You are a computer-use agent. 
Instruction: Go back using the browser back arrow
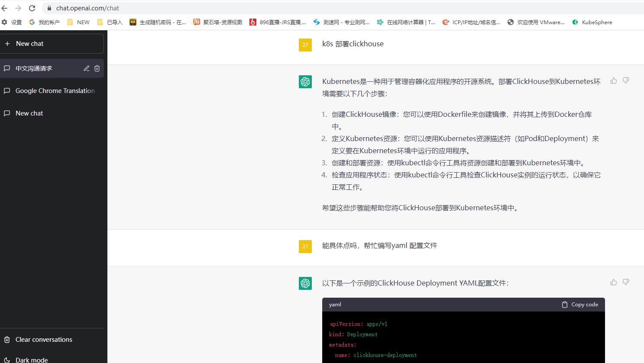click(x=5, y=8)
